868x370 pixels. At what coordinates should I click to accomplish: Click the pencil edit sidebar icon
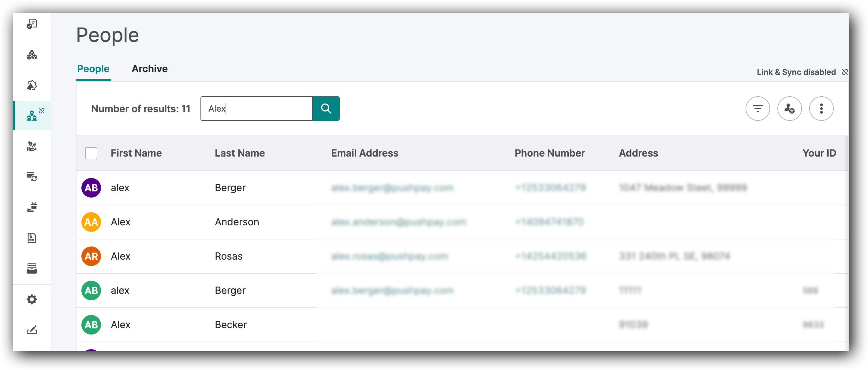click(32, 330)
